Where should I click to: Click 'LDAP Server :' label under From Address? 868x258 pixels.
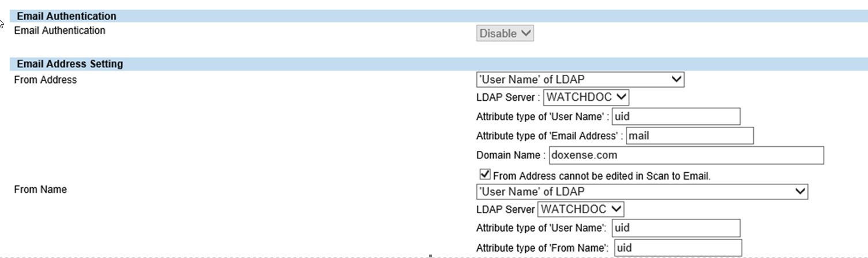508,98
